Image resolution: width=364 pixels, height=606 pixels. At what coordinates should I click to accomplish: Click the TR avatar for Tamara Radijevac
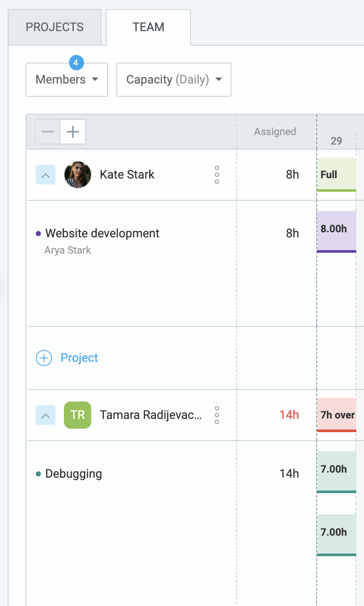click(77, 415)
